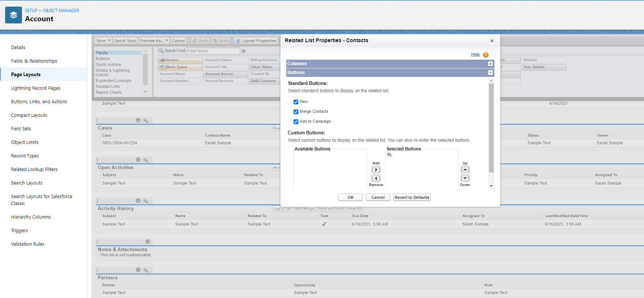Click Quick Save button

(125, 41)
